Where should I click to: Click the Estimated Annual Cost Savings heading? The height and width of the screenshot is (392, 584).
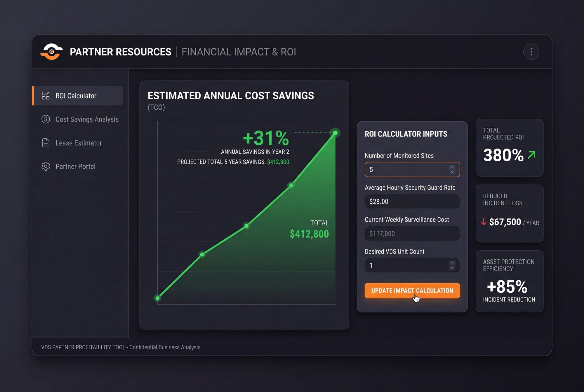click(x=231, y=96)
